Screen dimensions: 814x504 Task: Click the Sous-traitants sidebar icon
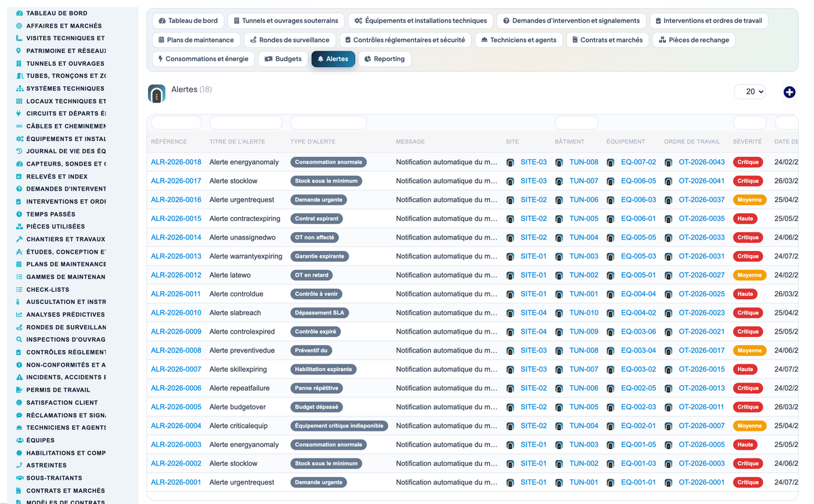(19, 478)
